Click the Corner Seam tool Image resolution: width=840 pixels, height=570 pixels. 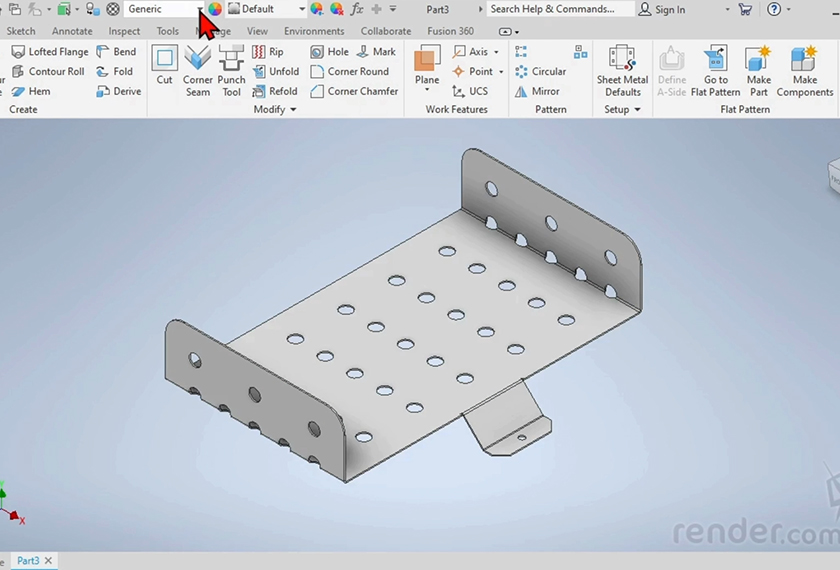(x=198, y=71)
